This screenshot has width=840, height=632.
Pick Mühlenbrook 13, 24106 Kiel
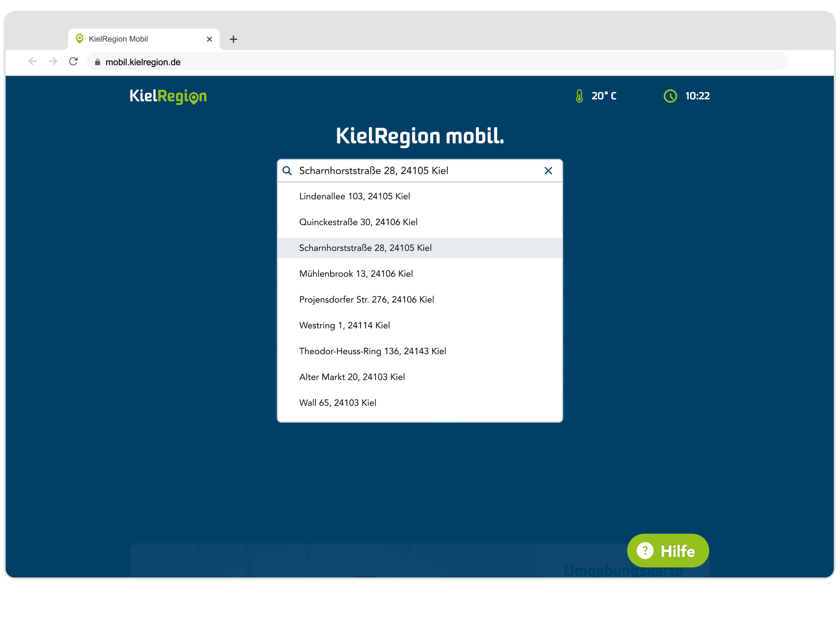[356, 274]
